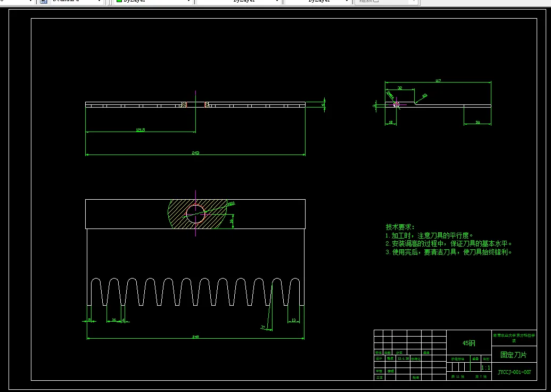Screen dimensions: 551x392
Task: Select technical requirement line 3 text
Action: click(x=448, y=252)
